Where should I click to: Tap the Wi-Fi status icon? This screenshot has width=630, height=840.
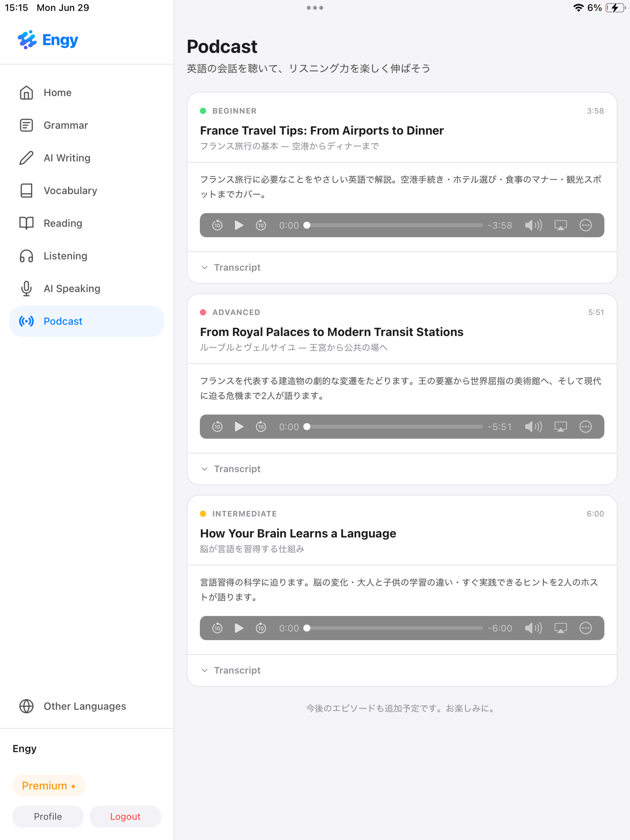578,8
